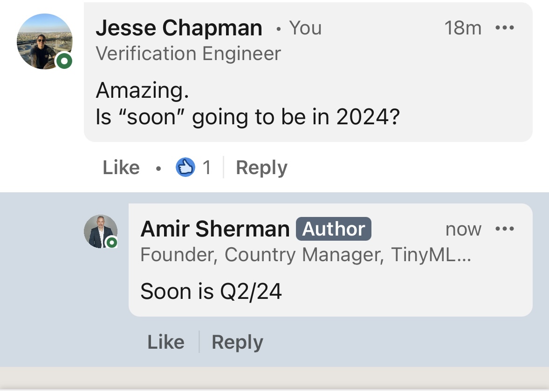549x392 pixels.
Task: Click the blue thumbs-up reaction icon
Action: (x=185, y=167)
